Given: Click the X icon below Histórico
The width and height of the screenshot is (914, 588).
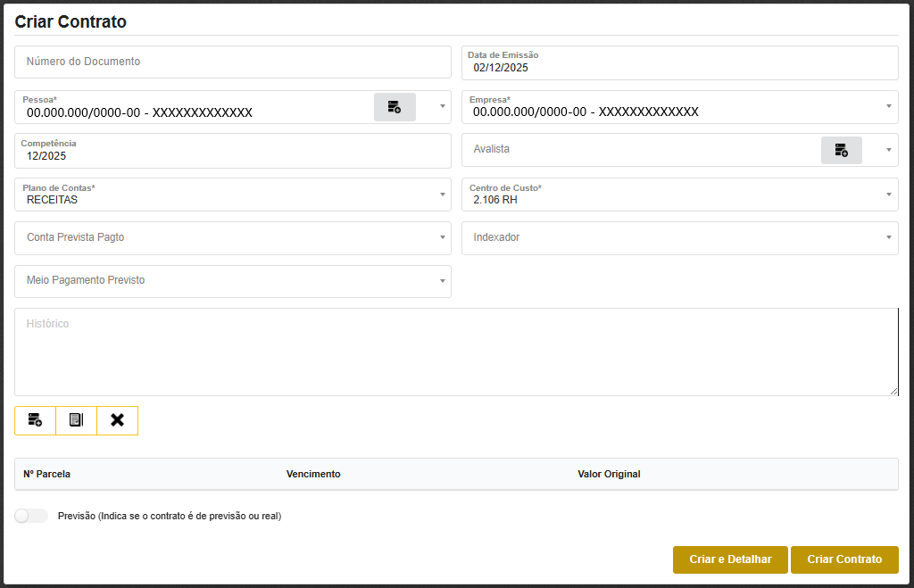Looking at the screenshot, I should pyautogui.click(x=117, y=420).
